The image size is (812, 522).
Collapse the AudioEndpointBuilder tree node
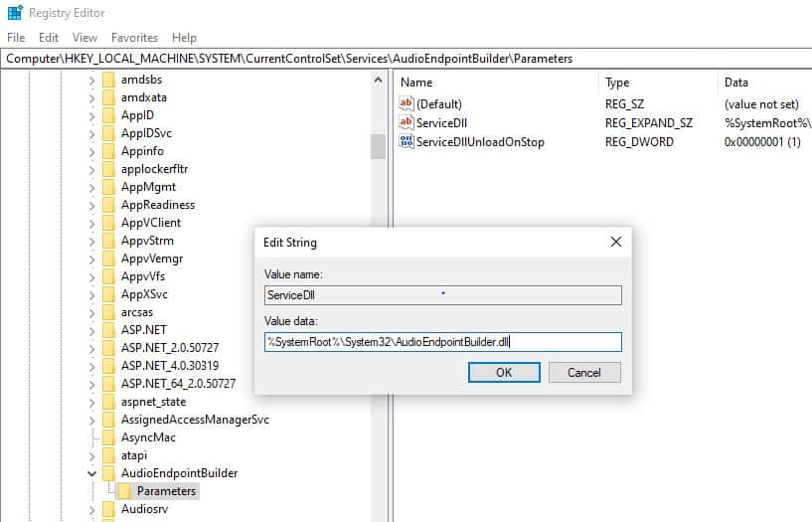[x=91, y=474]
